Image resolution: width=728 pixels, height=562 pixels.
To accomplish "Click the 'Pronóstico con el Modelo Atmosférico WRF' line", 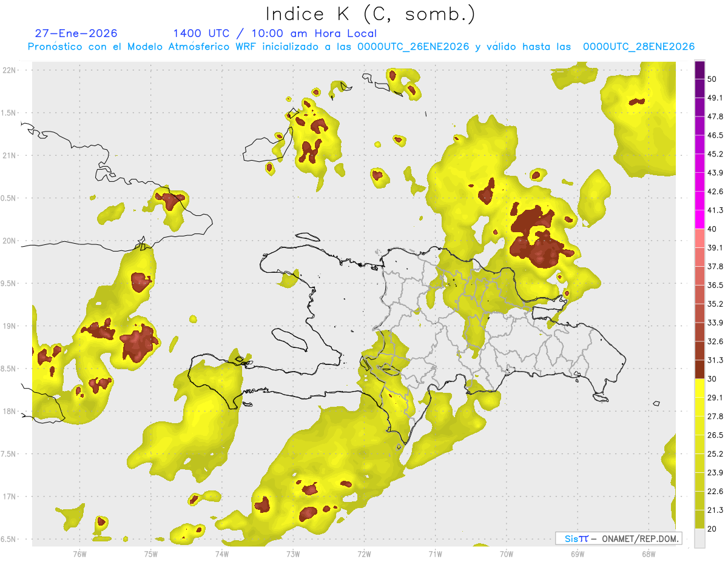I will click(361, 47).
